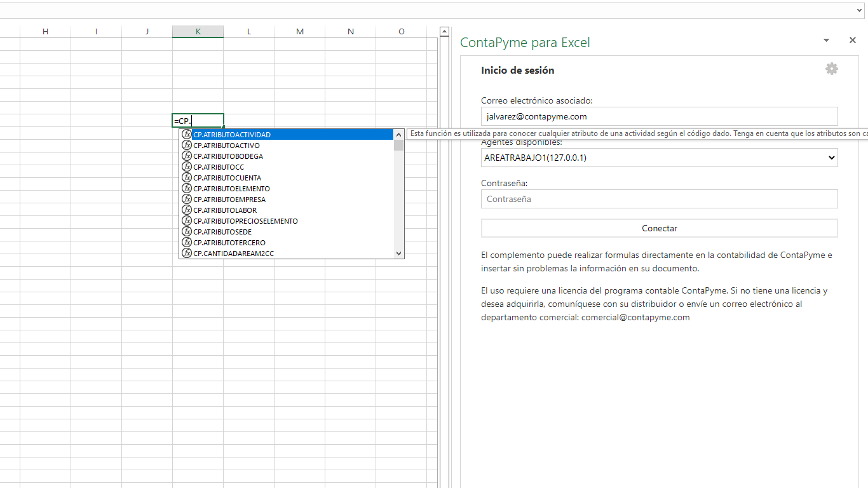Viewport: 868px width, 488px height.
Task: Select column M header
Action: 300,32
